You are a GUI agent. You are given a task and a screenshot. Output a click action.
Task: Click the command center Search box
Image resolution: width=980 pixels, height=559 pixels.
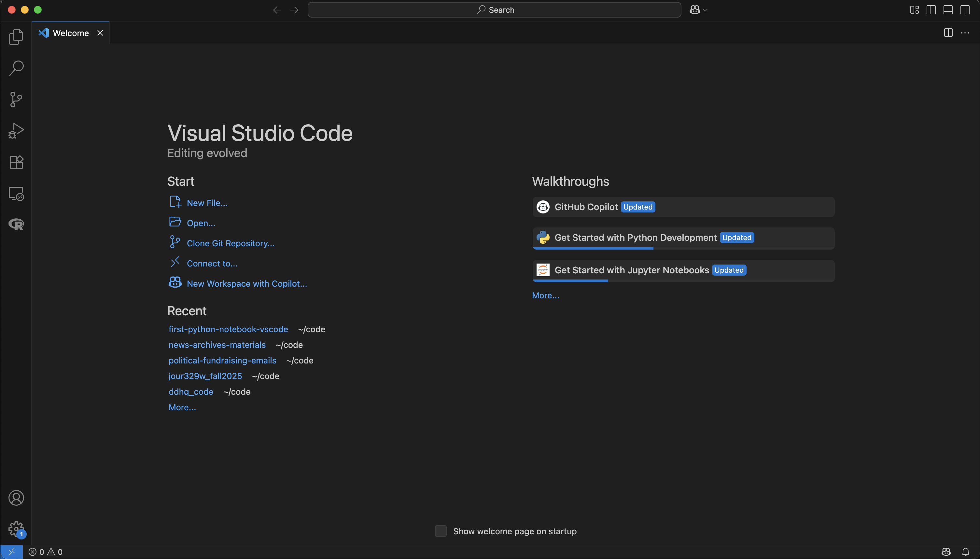coord(495,10)
